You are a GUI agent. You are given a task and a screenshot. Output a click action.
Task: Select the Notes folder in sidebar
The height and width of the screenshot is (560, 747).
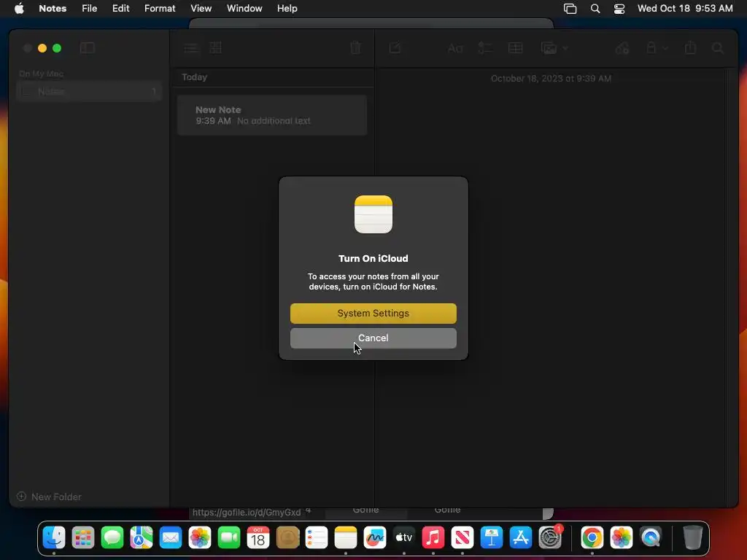click(89, 91)
